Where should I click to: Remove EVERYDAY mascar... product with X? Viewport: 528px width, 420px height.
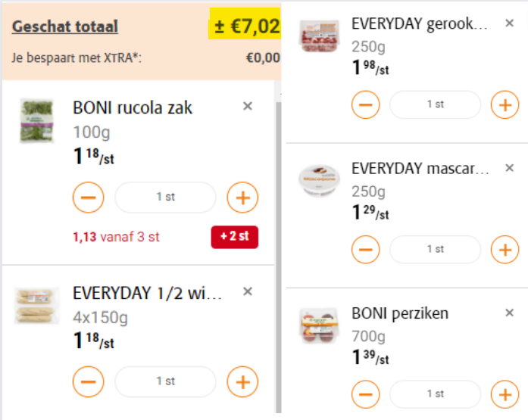click(510, 168)
